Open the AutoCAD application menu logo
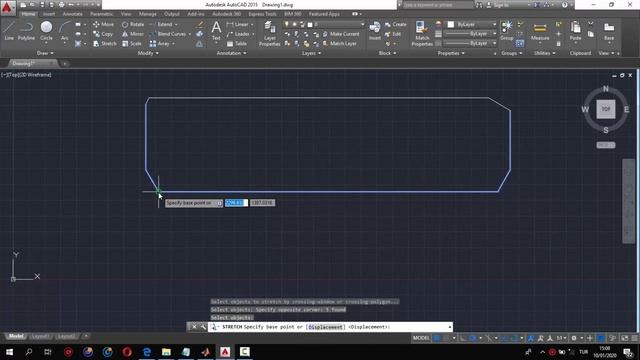This screenshot has width=640, height=360. coord(7,7)
